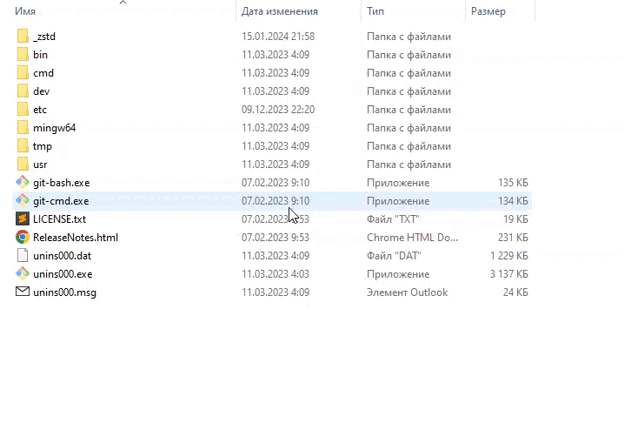Click the date 15.01.2024 21:58
The image size is (624, 430).
[x=278, y=37]
